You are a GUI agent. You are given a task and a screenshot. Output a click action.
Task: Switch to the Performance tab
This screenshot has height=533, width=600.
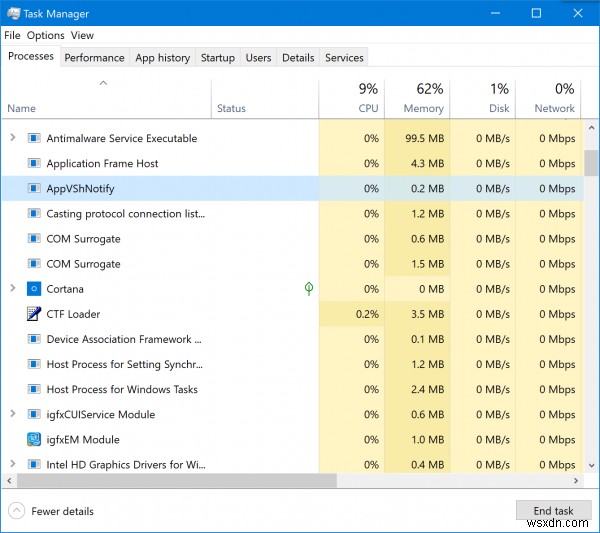(x=95, y=57)
